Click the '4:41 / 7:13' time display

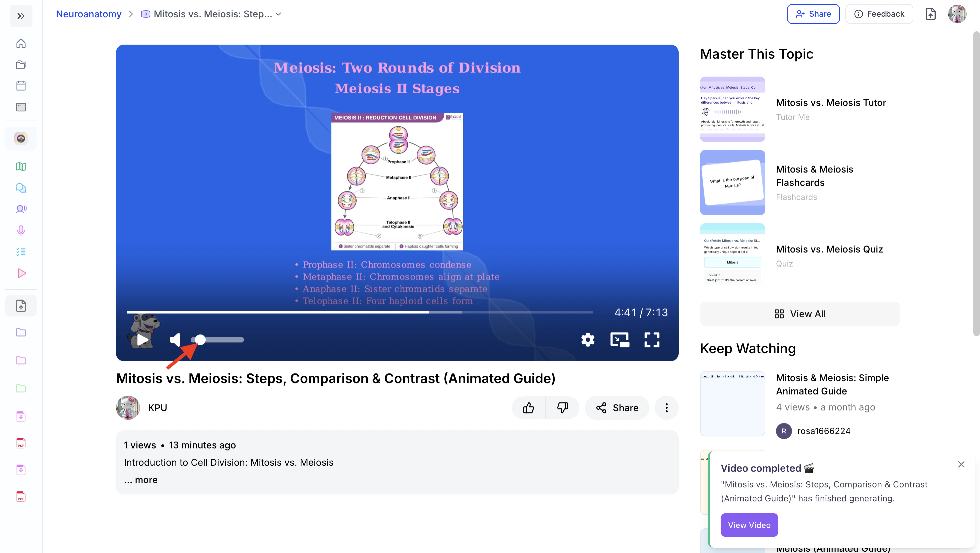(x=641, y=312)
